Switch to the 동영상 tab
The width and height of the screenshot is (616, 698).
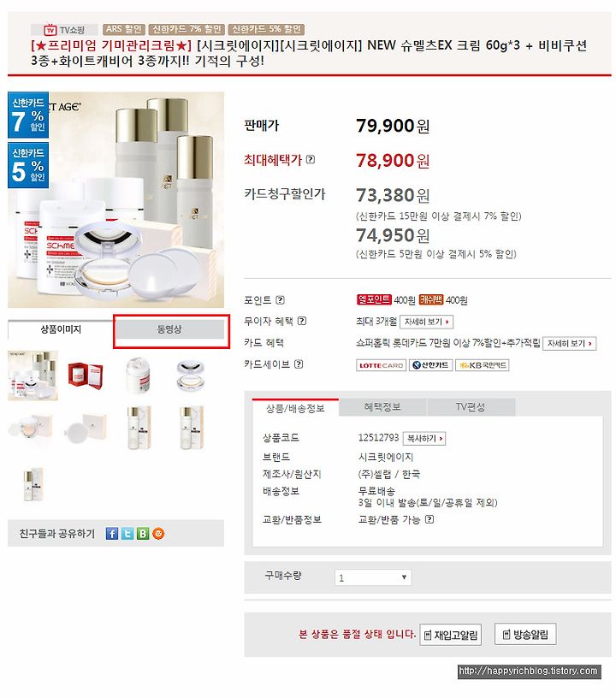tap(169, 329)
